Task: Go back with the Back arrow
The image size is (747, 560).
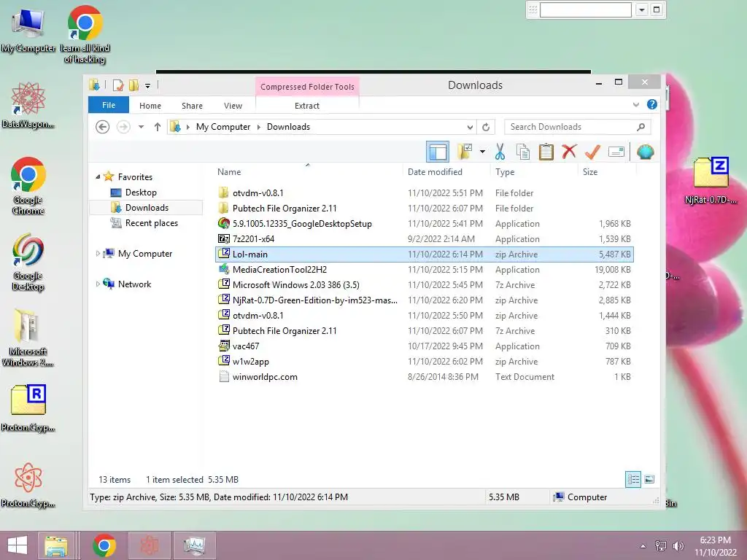Action: tap(102, 127)
